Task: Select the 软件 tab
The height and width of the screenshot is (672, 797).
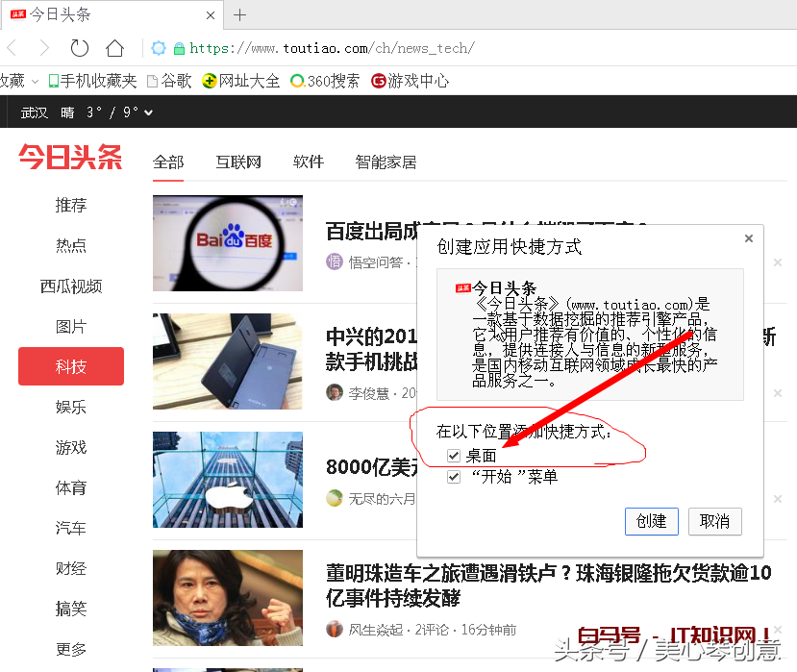Action: tap(309, 162)
